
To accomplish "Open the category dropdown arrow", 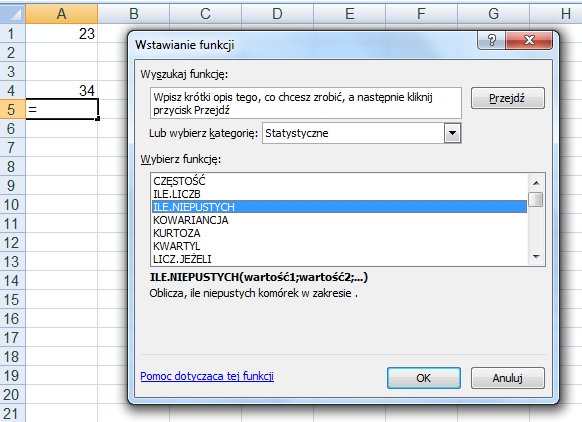I will 452,133.
